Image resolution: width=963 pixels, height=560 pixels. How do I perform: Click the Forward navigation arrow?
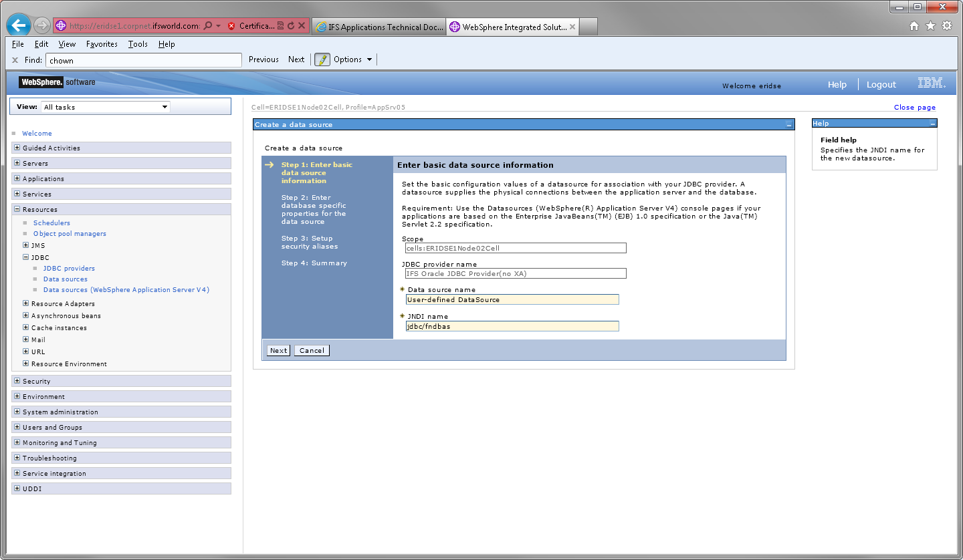[40, 25]
